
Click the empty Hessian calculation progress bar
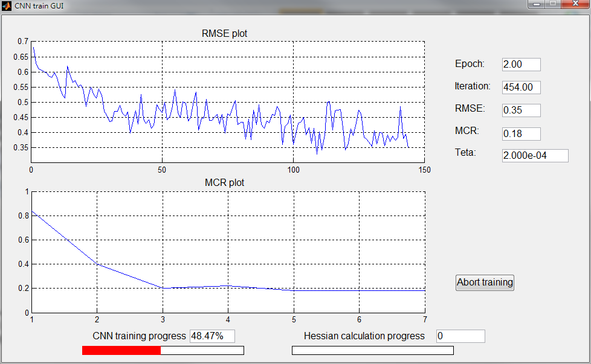373,351
